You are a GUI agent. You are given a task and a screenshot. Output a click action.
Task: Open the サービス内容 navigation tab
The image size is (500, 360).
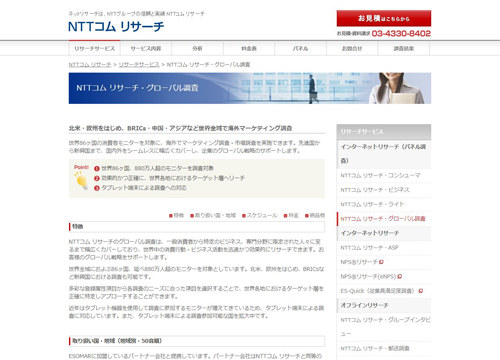tap(146, 48)
